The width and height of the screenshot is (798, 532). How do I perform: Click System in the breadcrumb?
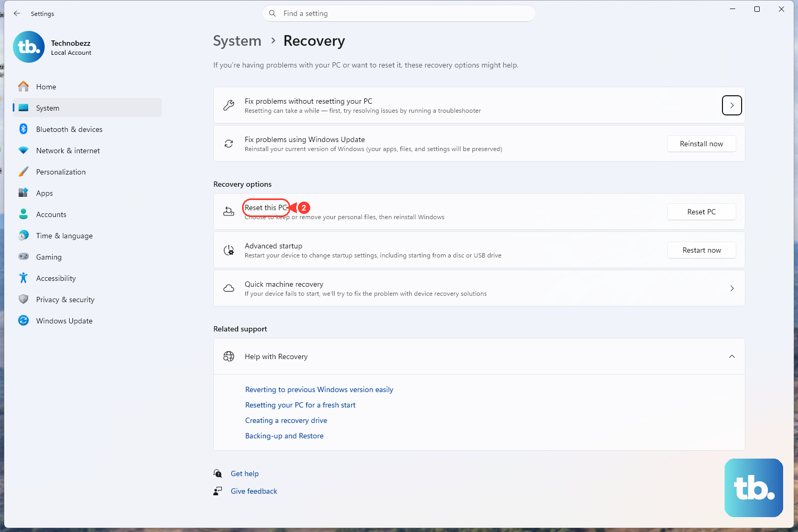click(237, 41)
